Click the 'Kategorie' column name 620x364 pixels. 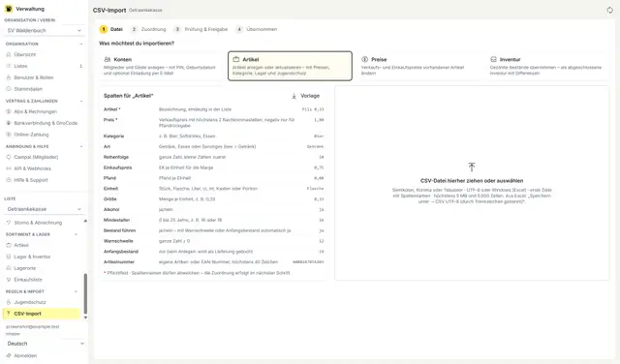click(x=114, y=136)
